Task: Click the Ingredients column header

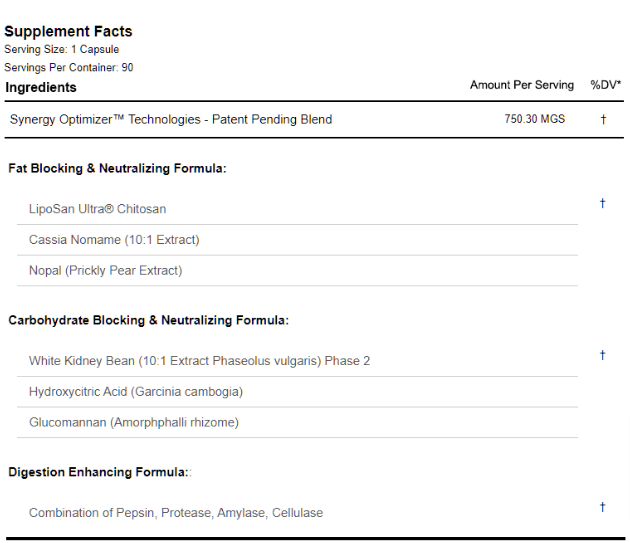Action: [41, 87]
